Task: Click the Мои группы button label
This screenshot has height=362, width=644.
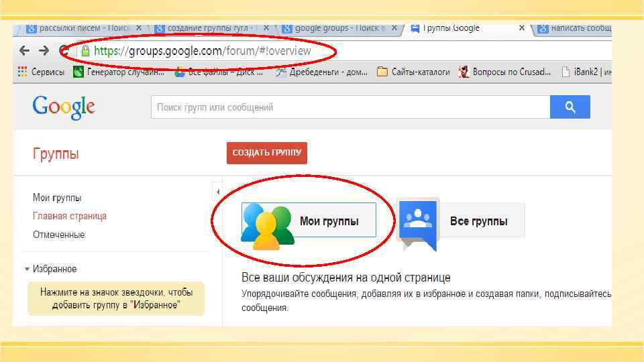Action: click(329, 221)
